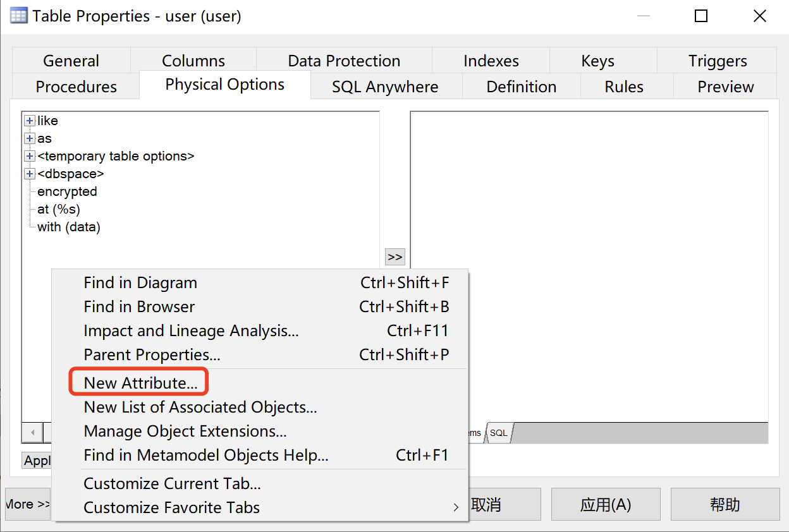Select the 'encrypted' physical option
The image size is (789, 532).
(x=67, y=191)
